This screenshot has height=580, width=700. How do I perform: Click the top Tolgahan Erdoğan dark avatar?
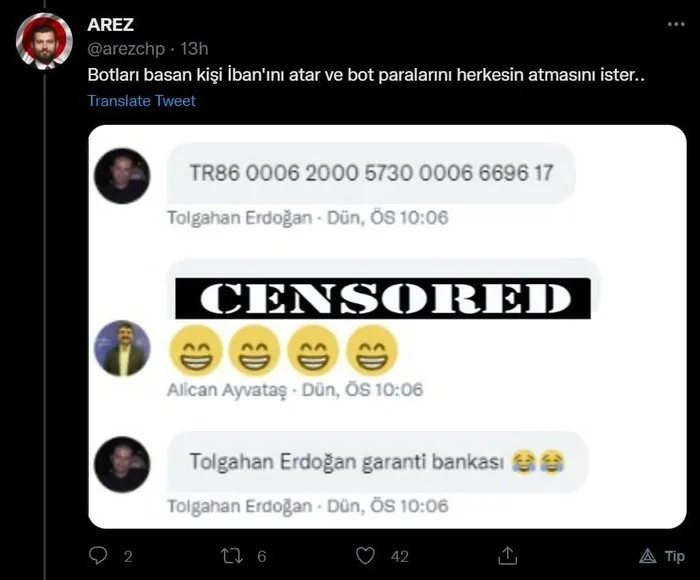tap(122, 176)
